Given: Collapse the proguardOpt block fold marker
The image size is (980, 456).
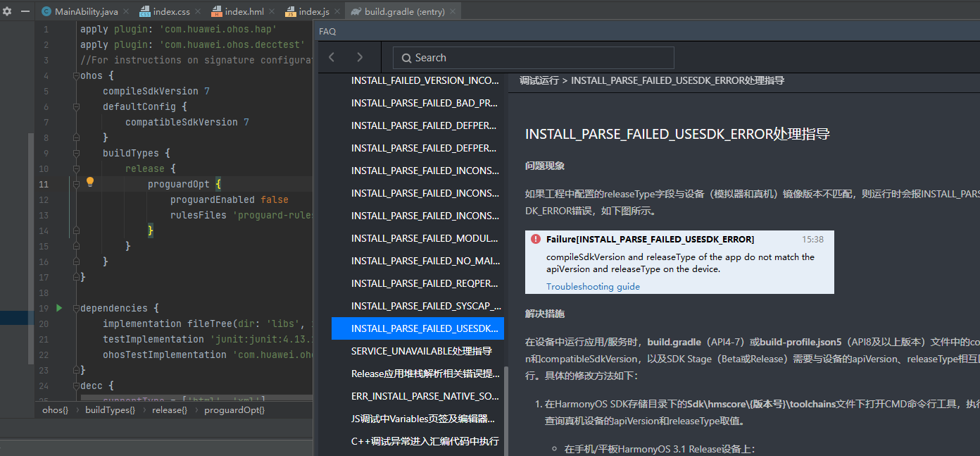Looking at the screenshot, I should [x=76, y=184].
